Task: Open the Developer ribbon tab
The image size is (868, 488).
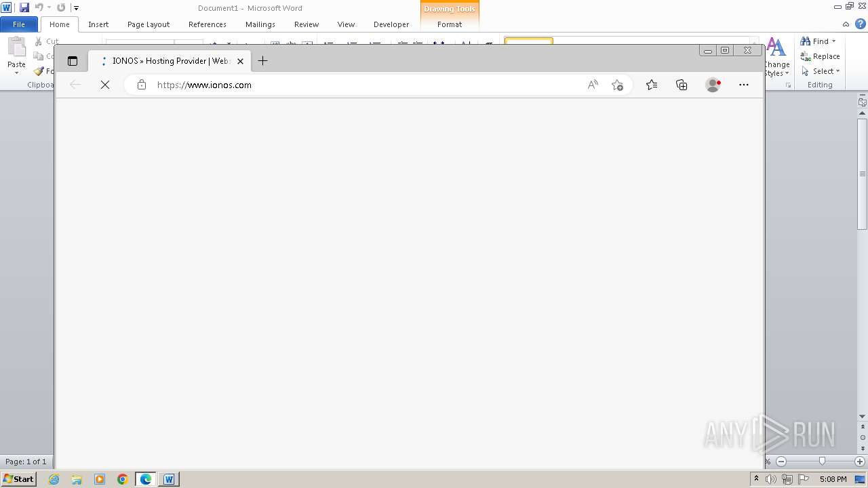Action: (391, 24)
